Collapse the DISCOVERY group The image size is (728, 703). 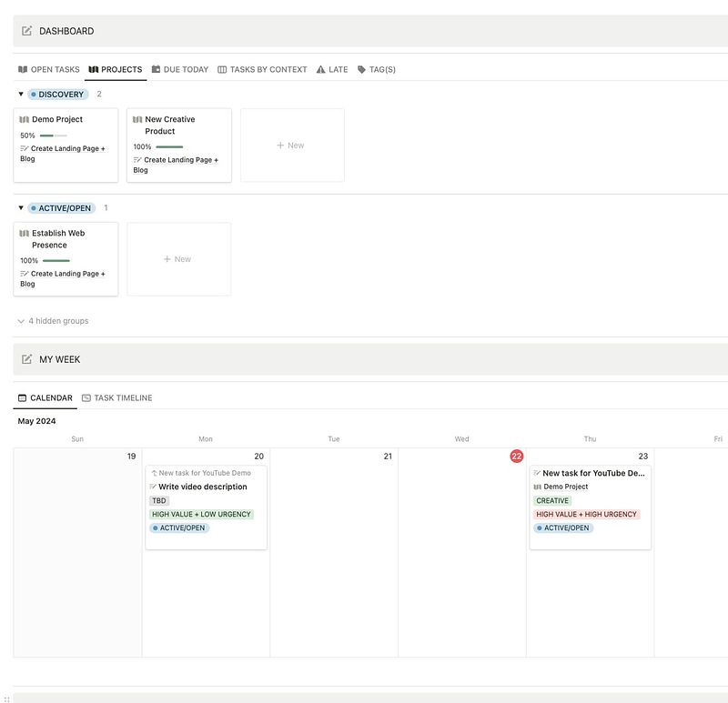pyautogui.click(x=20, y=94)
